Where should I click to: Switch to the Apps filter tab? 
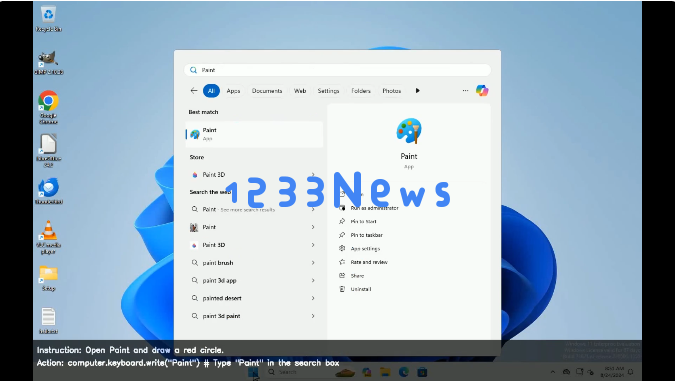coord(233,90)
